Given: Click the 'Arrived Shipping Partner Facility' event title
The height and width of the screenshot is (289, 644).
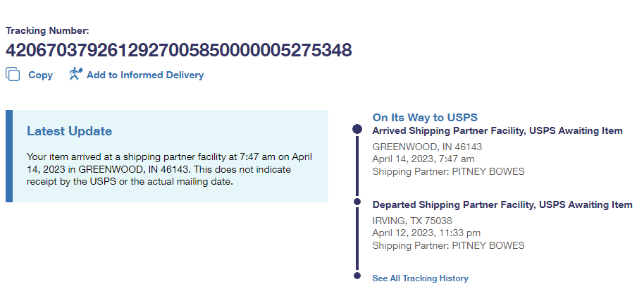Looking at the screenshot, I should pos(497,130).
